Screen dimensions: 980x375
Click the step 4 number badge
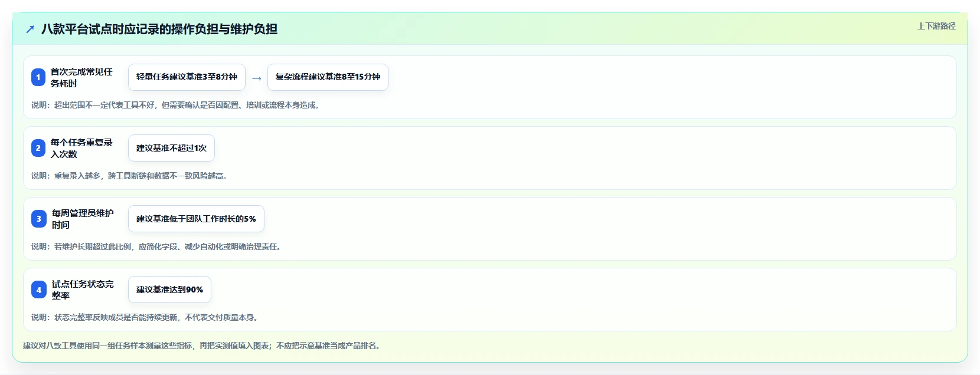[x=39, y=290]
